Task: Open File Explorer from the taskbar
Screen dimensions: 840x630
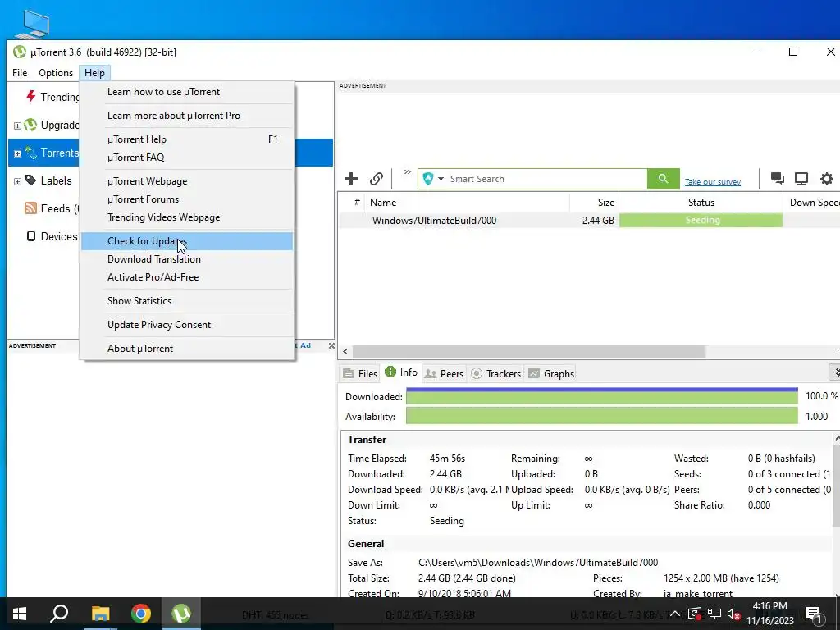Action: click(x=100, y=614)
